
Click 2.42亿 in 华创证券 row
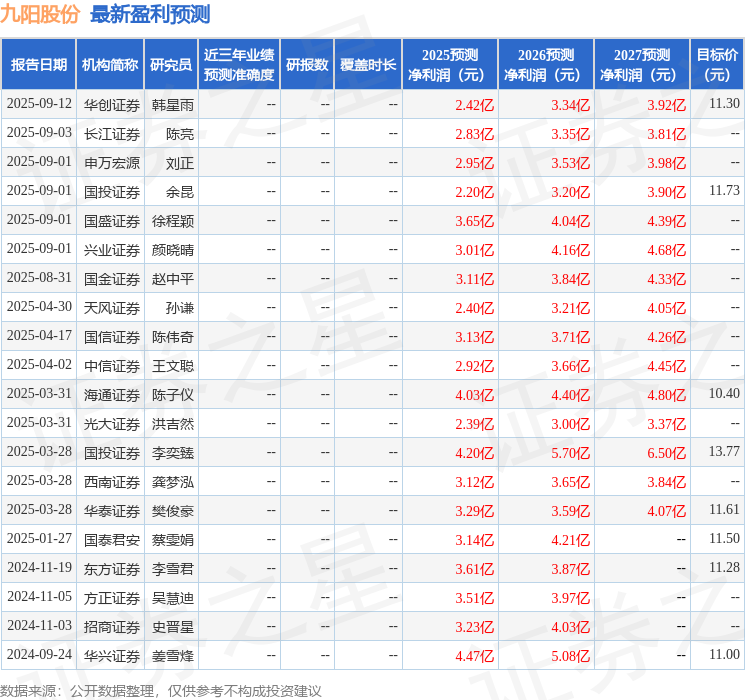point(474,105)
